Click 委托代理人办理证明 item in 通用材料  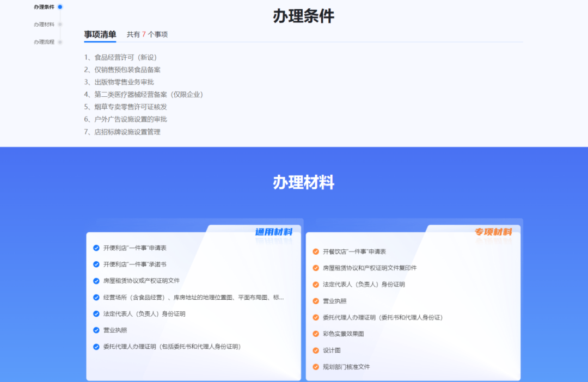click(x=171, y=347)
